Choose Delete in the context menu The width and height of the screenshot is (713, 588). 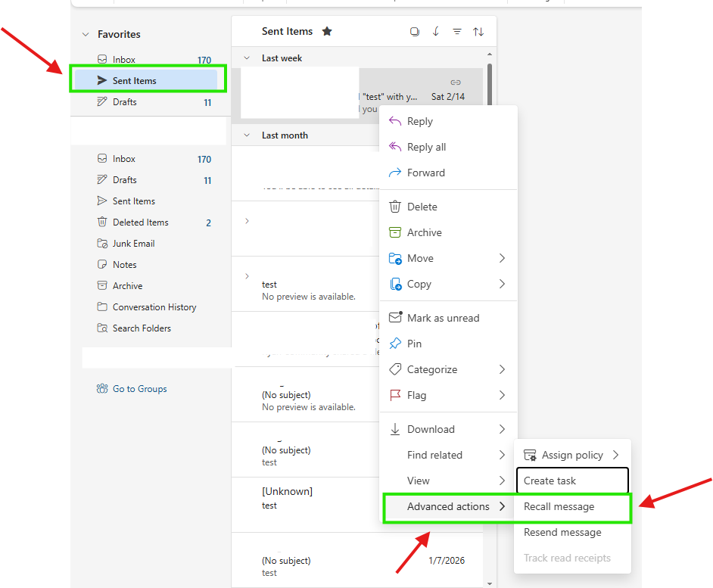click(448, 207)
